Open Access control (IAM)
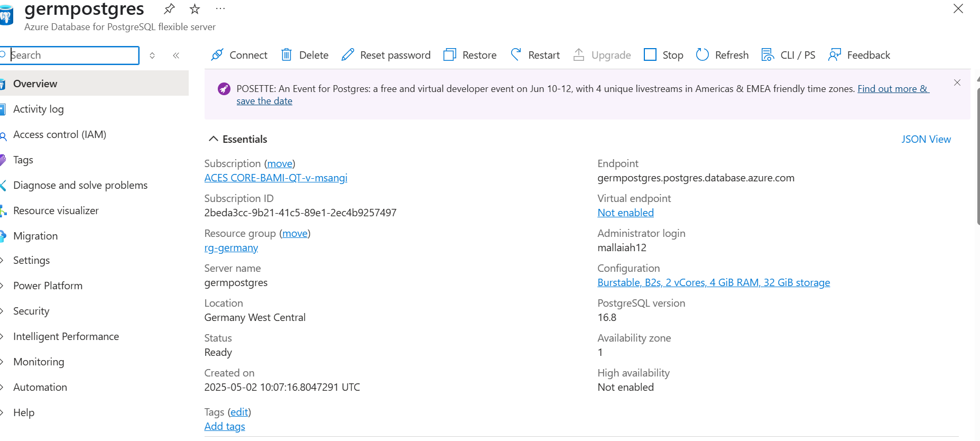Screen dimensions: 980x441 coord(94,134)
